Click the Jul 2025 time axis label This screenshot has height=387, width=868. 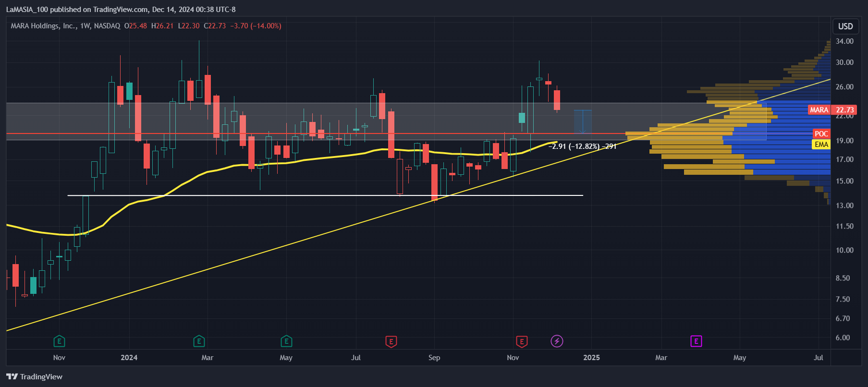point(819,358)
